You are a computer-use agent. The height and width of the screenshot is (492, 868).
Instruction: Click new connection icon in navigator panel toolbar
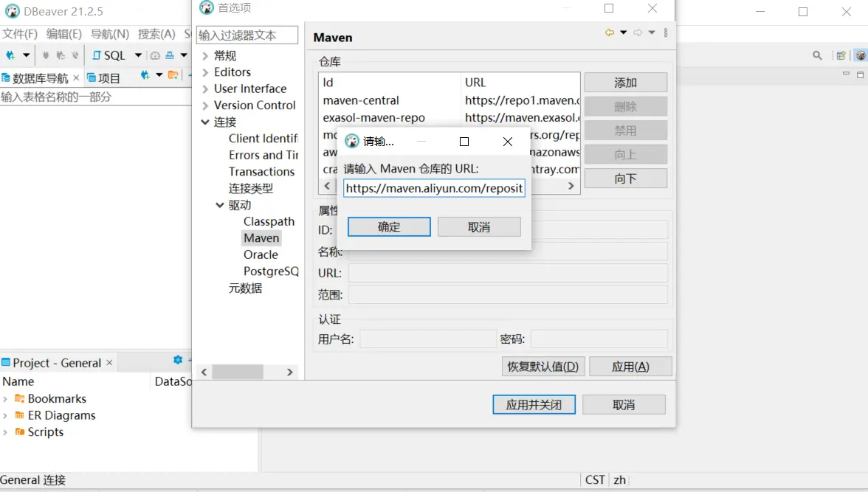[145, 75]
